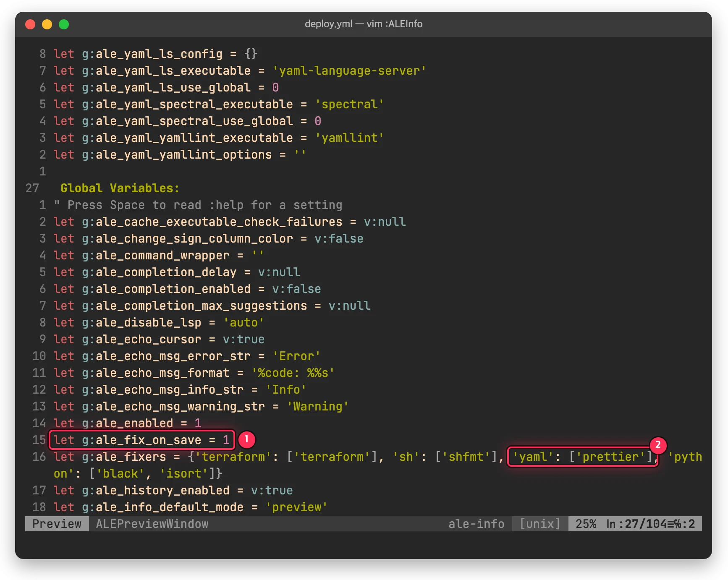The image size is (728, 580).
Task: Click the [unix] file format indicator
Action: pyautogui.click(x=540, y=524)
